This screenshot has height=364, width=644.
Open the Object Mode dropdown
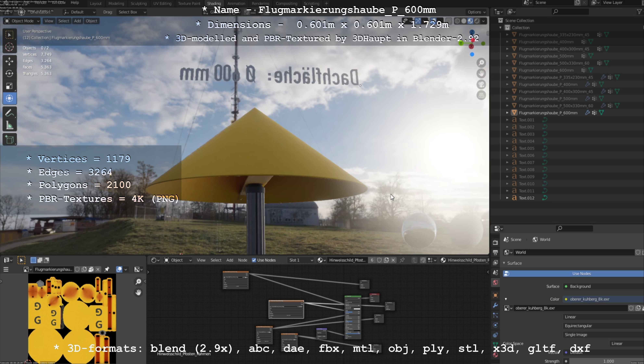point(22,21)
